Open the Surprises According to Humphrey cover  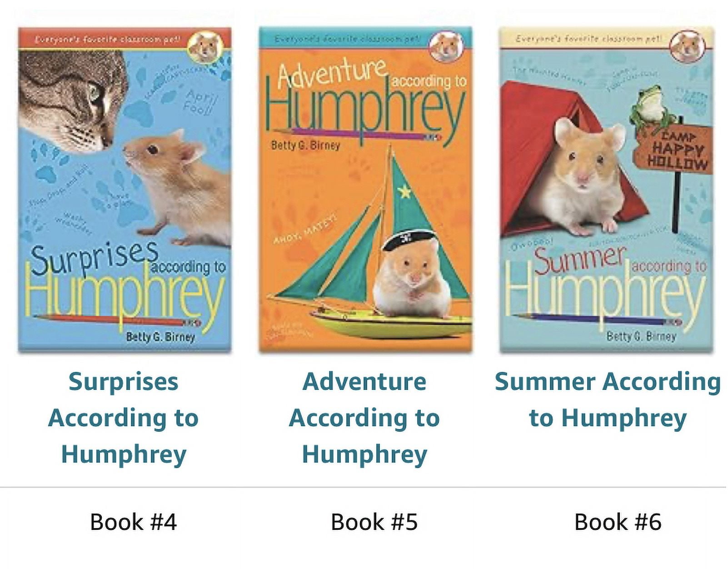point(125,190)
